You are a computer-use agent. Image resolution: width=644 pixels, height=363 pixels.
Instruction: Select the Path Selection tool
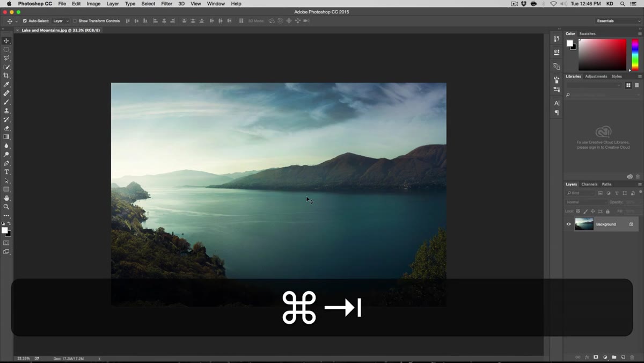[6, 180]
